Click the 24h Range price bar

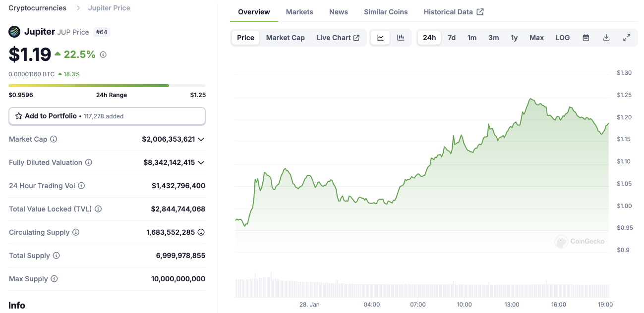coord(107,86)
